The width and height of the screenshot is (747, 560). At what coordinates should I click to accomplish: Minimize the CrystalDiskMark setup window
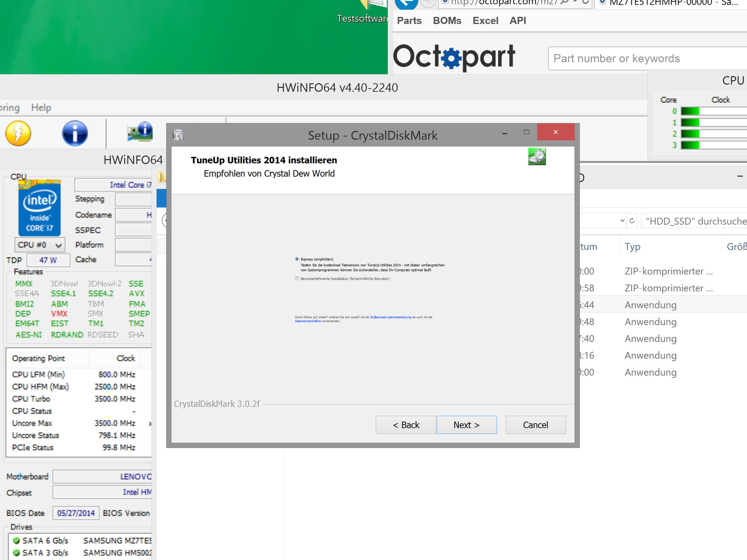pos(505,133)
